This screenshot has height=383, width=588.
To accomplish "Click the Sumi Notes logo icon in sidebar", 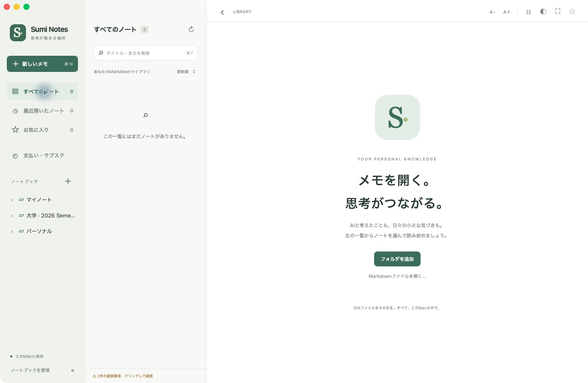I will tap(18, 33).
